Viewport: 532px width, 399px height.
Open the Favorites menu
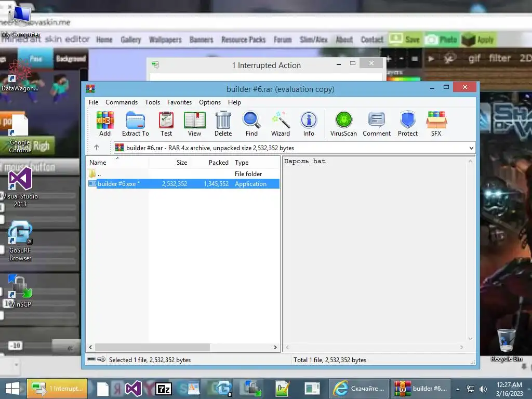click(179, 102)
